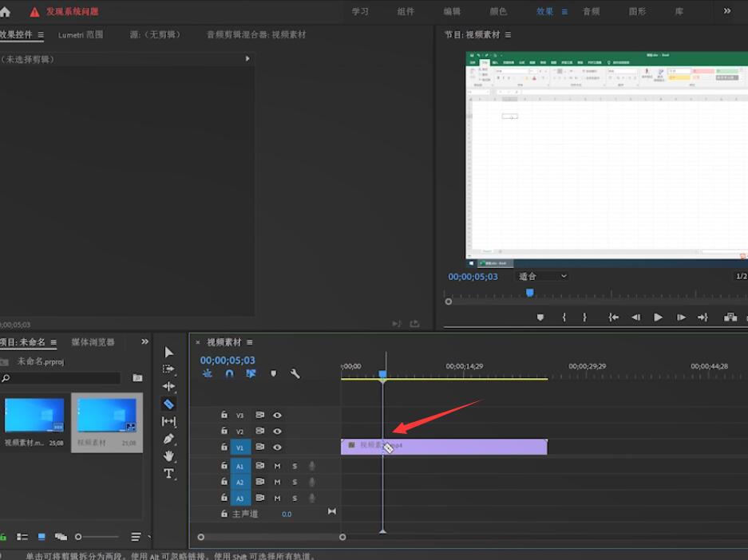748x560 pixels.
Task: Toggle lock on V3 track
Action: (x=224, y=415)
